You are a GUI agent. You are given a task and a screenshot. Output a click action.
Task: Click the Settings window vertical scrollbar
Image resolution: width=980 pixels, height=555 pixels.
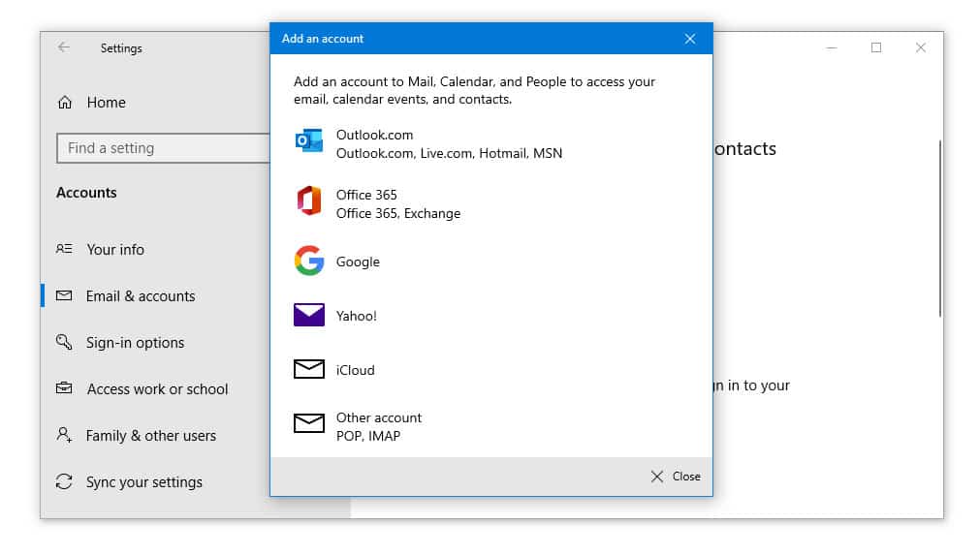940,229
